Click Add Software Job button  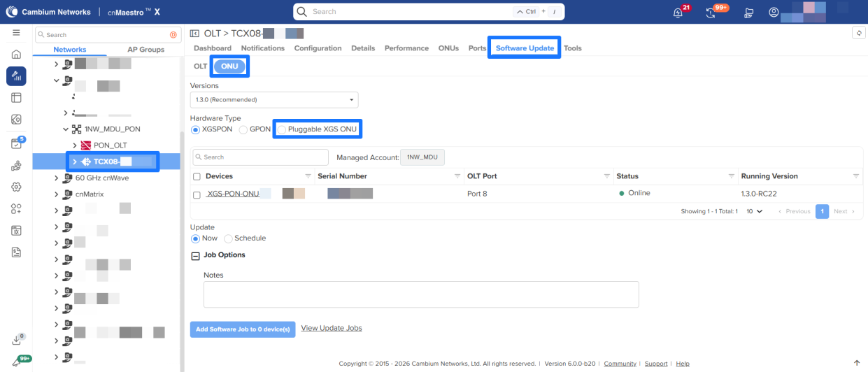pos(243,329)
